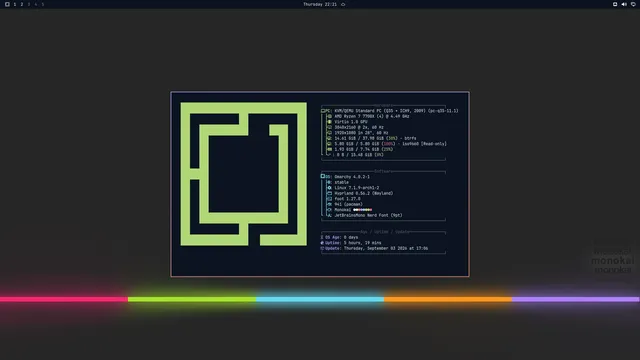Click the tray icon just left of volume
The width and height of the screenshot is (640, 360).
click(x=615, y=4)
